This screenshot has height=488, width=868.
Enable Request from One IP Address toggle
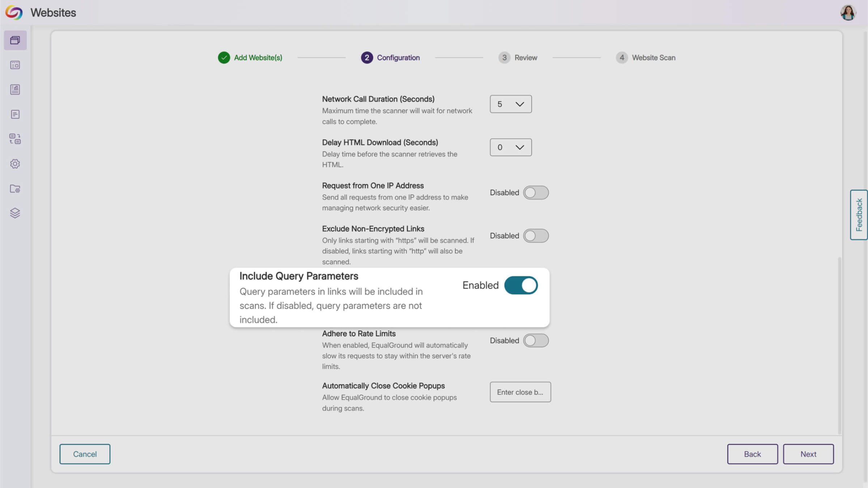pos(536,193)
